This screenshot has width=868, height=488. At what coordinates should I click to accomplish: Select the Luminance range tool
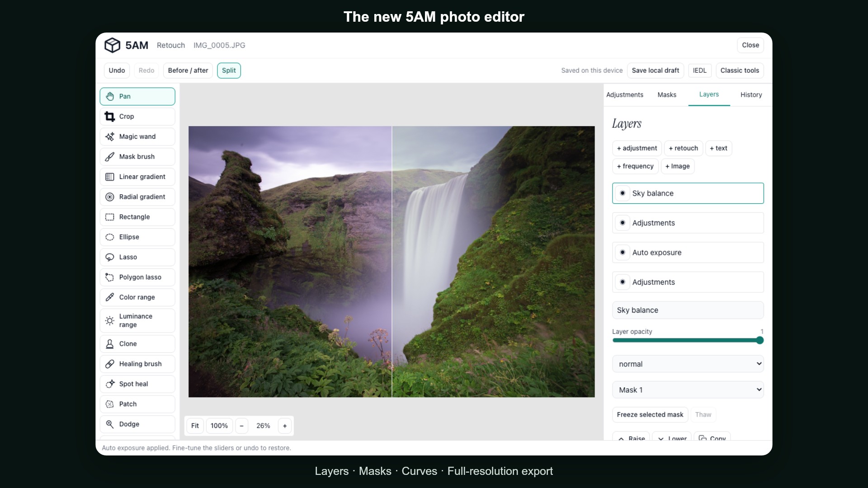pyautogui.click(x=137, y=320)
